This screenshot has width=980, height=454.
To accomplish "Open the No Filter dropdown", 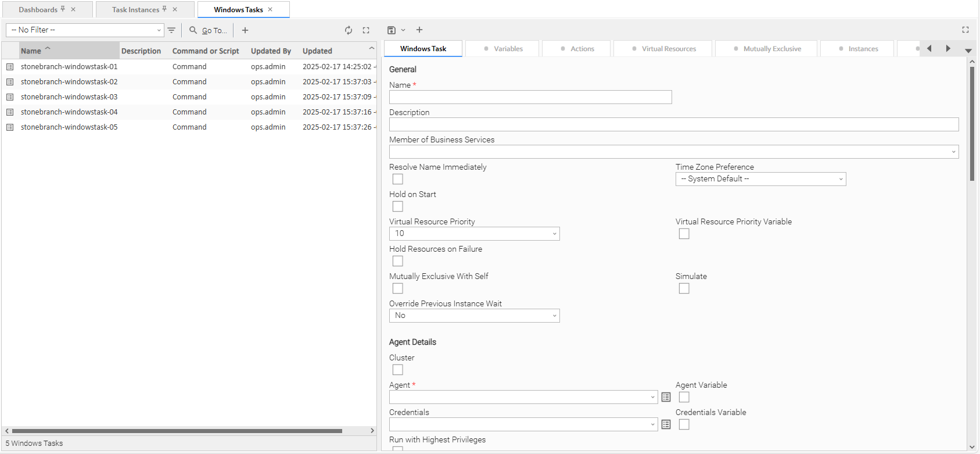I will click(x=85, y=30).
